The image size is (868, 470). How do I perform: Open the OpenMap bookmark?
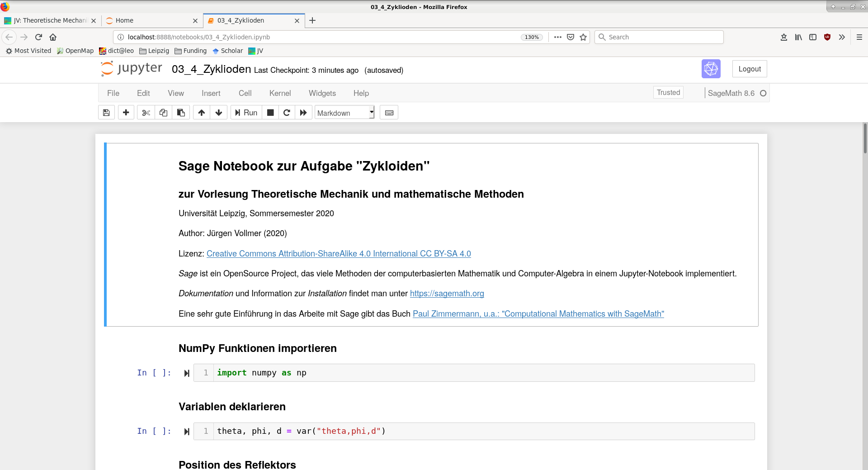[75, 51]
